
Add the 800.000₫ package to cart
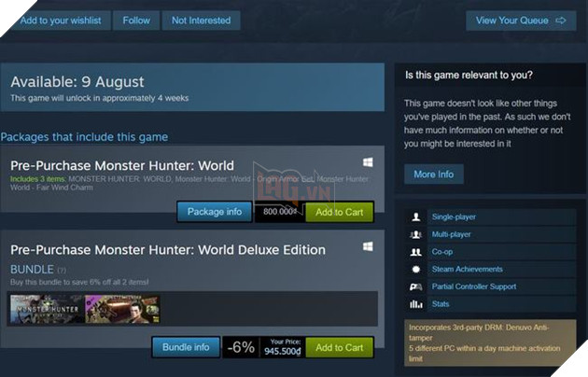pyautogui.click(x=340, y=212)
